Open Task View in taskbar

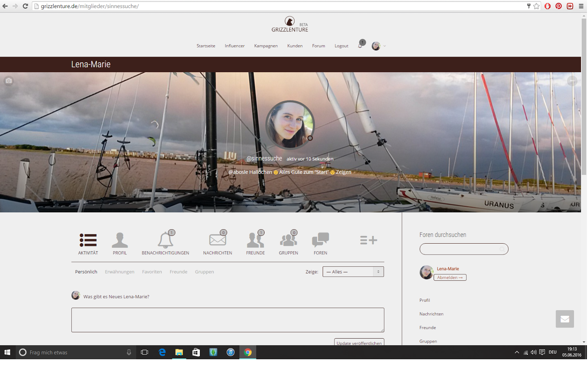(x=145, y=352)
